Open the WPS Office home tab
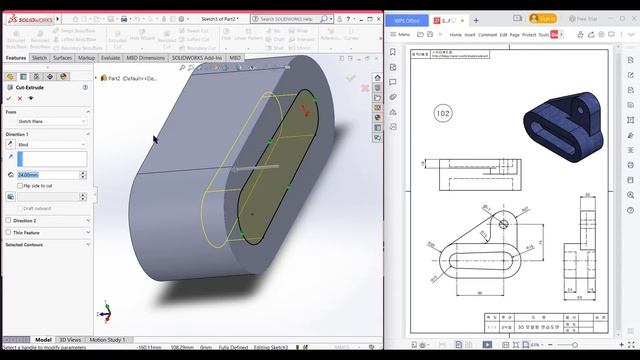640x360 pixels. tap(407, 20)
